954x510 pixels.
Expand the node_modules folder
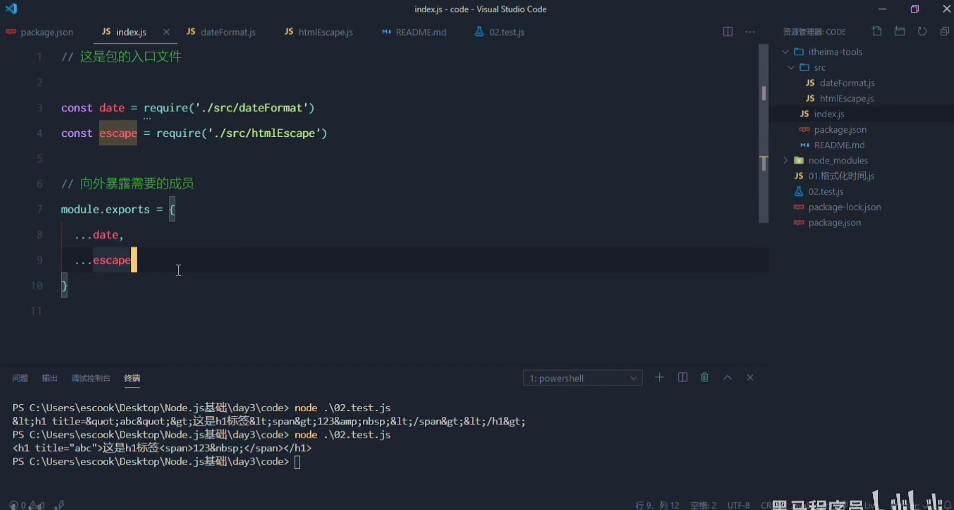[785, 161]
